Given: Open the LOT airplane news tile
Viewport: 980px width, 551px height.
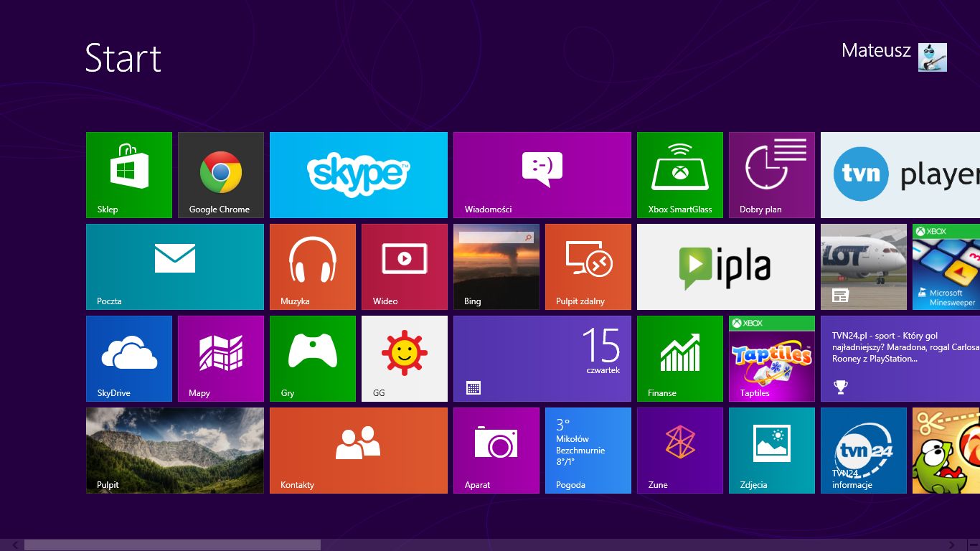Looking at the screenshot, I should [864, 267].
